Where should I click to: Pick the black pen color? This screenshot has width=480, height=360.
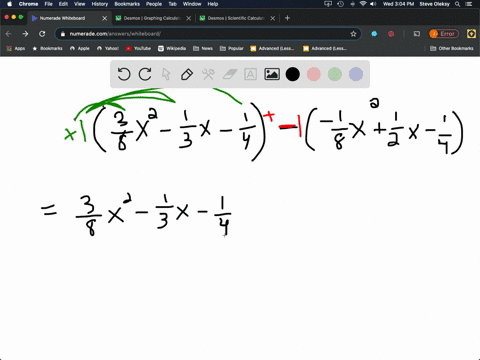[x=293, y=74]
